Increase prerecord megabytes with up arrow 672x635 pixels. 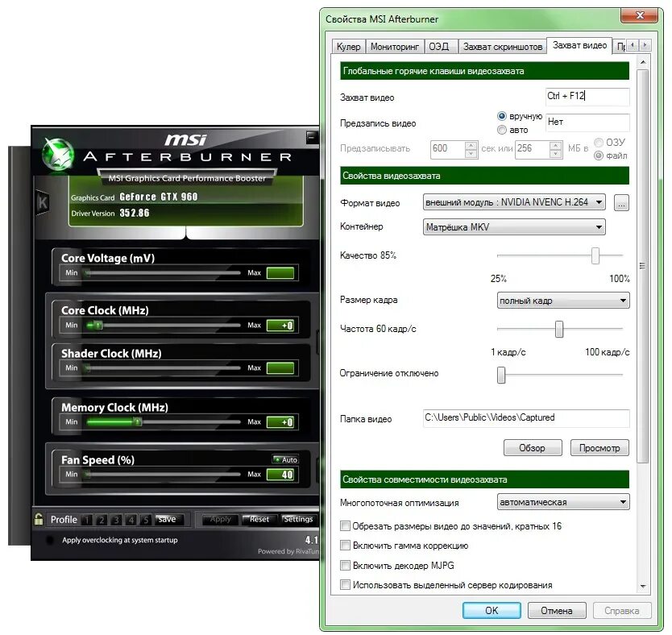556,145
